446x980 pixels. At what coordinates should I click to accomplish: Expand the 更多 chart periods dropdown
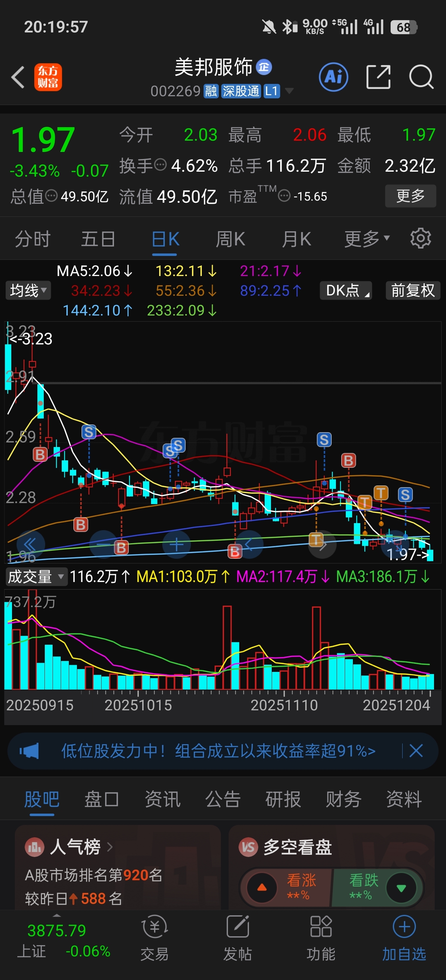pos(367,239)
